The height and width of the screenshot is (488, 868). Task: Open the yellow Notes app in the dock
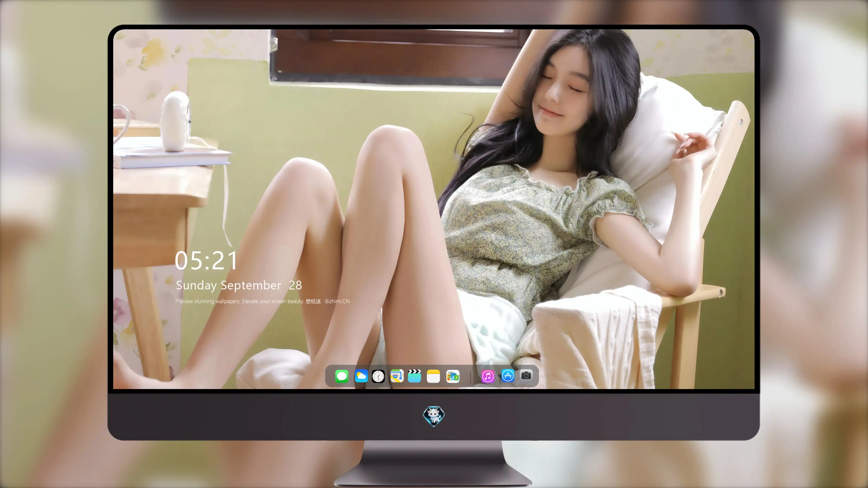[x=433, y=376]
